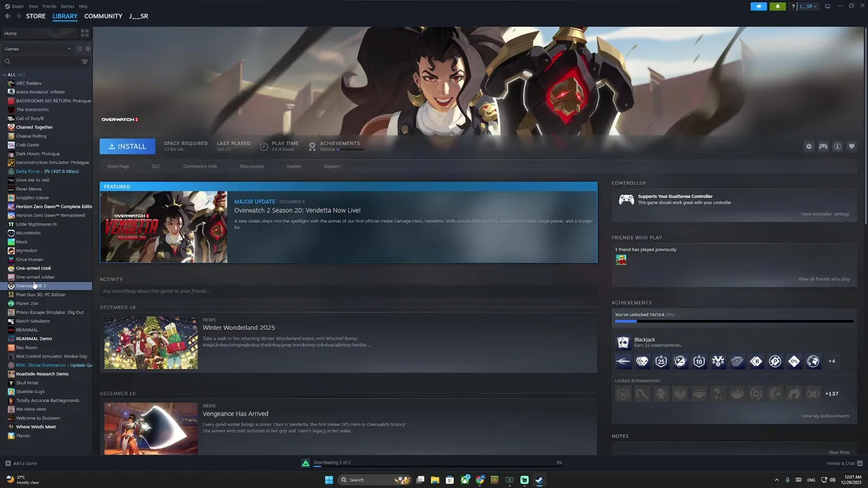Open View My Achievements link
868x488 pixels.
click(825, 416)
